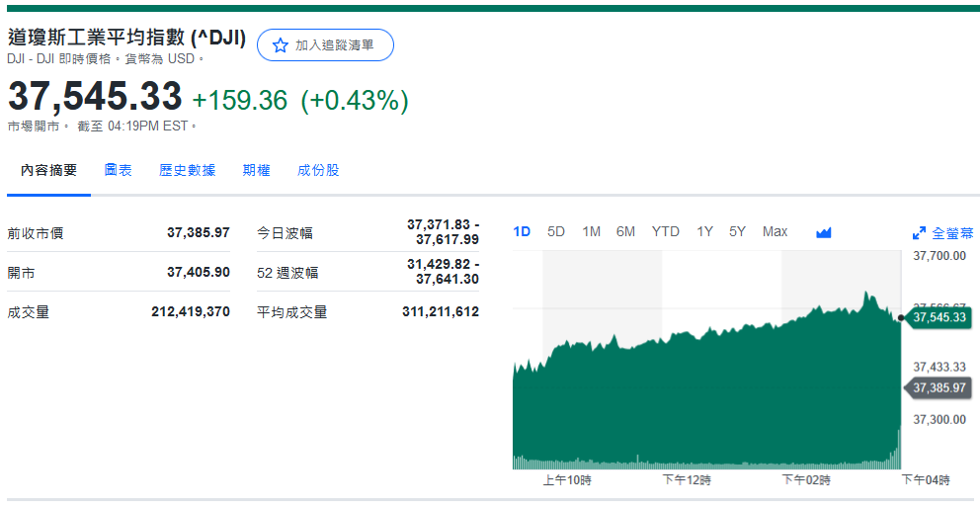The image size is (980, 510).
Task: Select the 成份股 tab
Action: [x=318, y=170]
